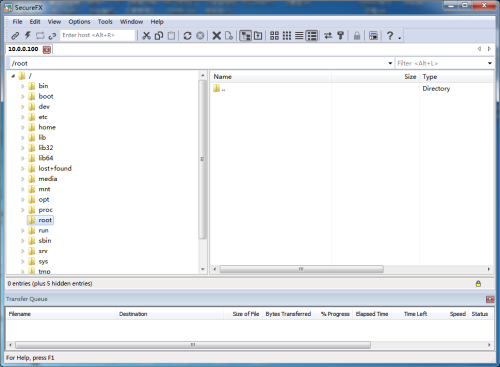The height and width of the screenshot is (367, 500).
Task: Click the Reconnect icon in toolbar
Action: point(40,36)
